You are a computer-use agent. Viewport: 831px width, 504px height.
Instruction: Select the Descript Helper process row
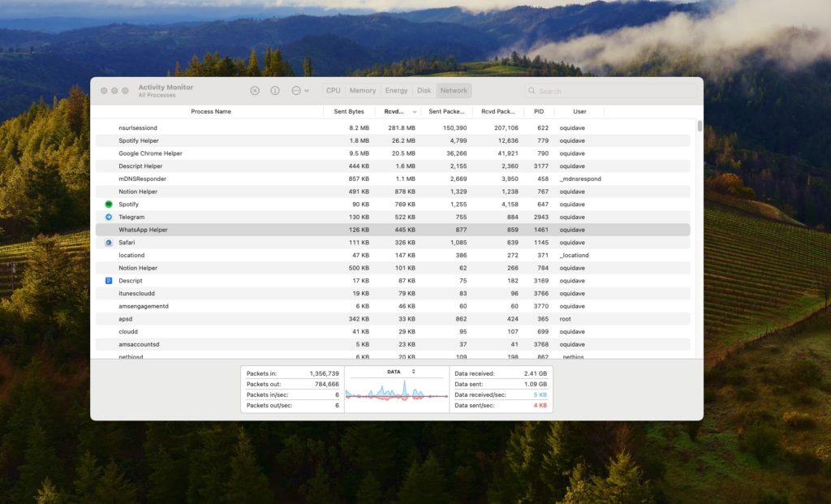pos(393,166)
